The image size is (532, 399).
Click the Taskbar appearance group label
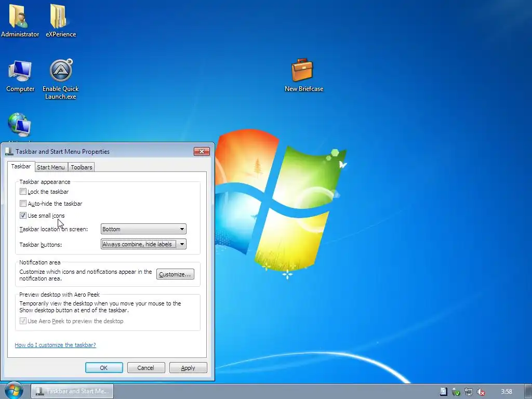(45, 182)
